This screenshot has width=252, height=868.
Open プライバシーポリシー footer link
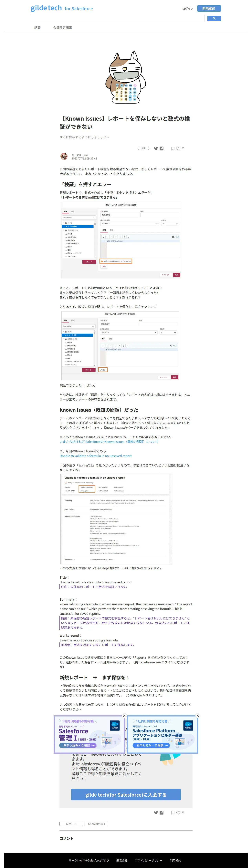[x=148, y=860]
